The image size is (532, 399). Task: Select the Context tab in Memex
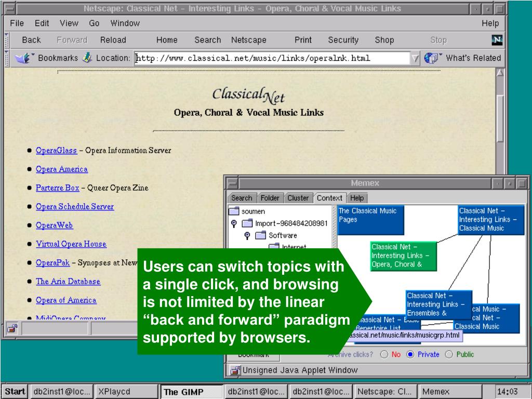[329, 198]
